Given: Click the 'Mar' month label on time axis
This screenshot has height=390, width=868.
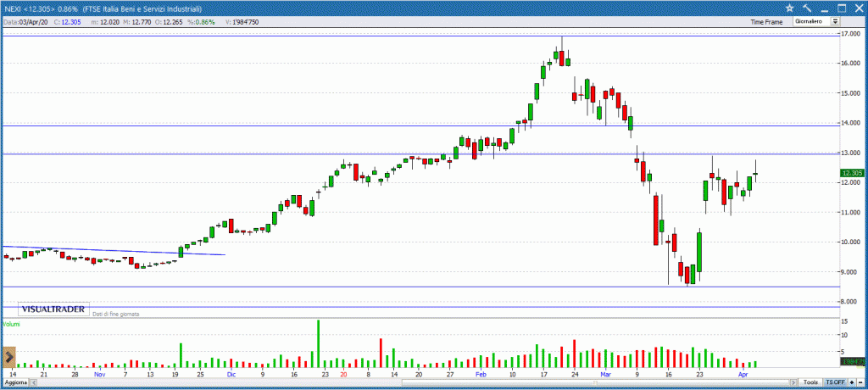Looking at the screenshot, I should [x=605, y=375].
